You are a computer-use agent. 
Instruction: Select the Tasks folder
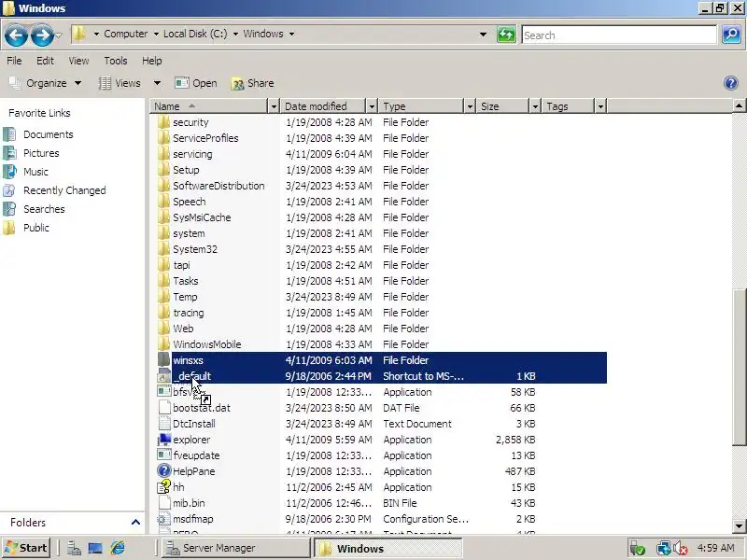click(x=185, y=281)
